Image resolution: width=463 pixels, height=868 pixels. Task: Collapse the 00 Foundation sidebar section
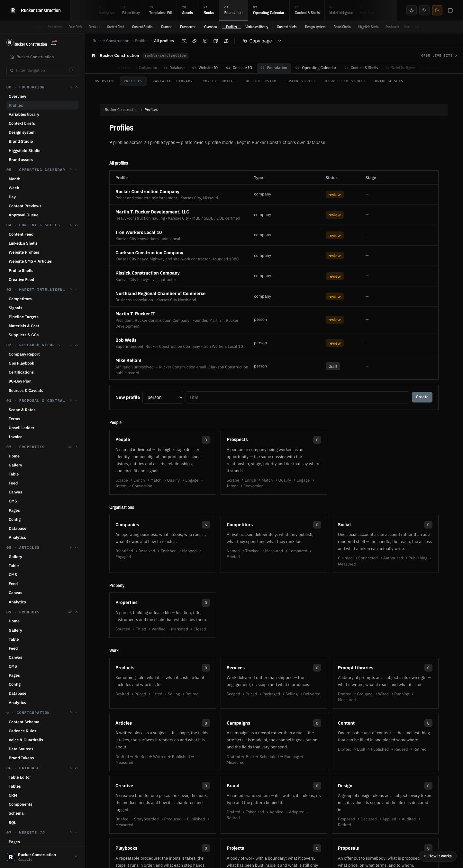tap(77, 87)
